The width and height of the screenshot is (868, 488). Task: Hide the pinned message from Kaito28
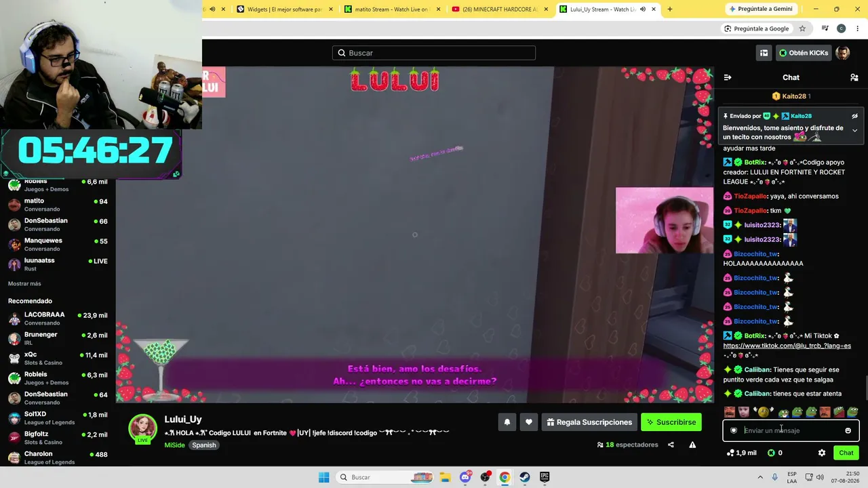854,116
